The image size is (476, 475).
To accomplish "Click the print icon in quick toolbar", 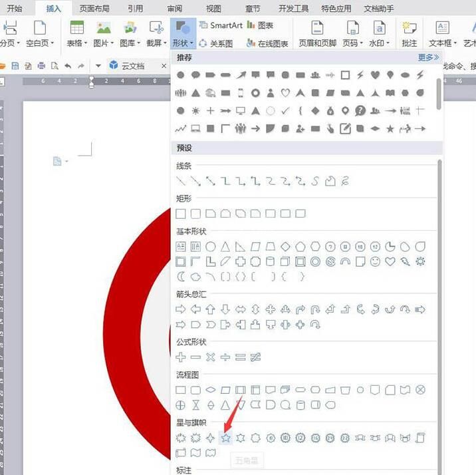I will coord(41,66).
